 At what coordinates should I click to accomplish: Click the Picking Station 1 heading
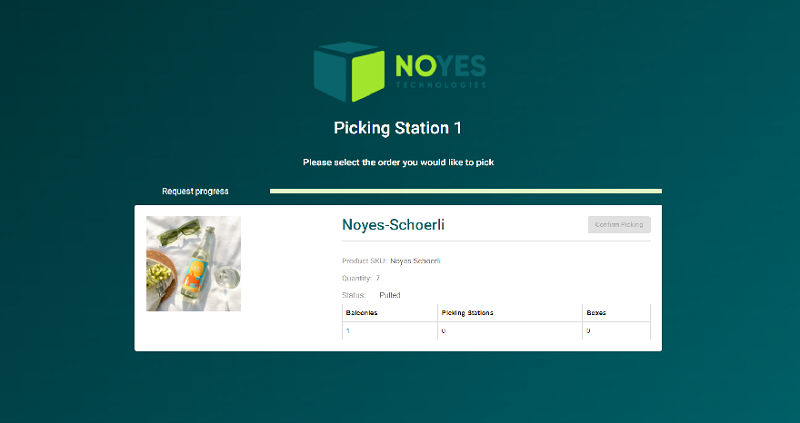(398, 128)
